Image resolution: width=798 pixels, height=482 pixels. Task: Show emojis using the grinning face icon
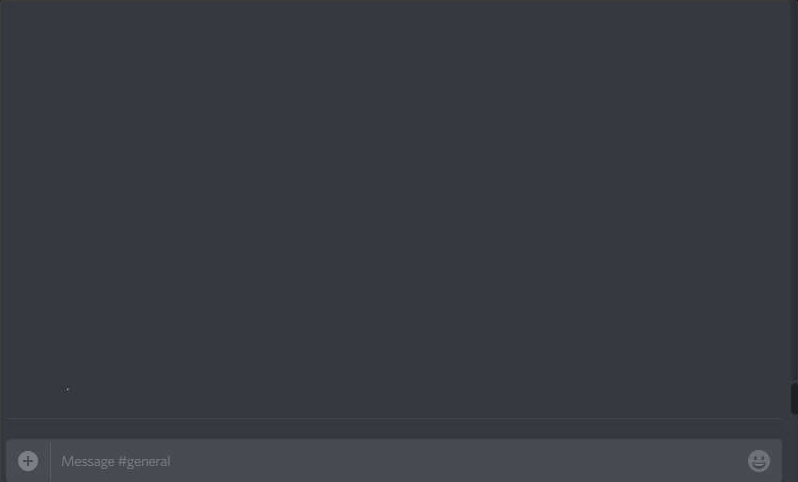(x=759, y=461)
